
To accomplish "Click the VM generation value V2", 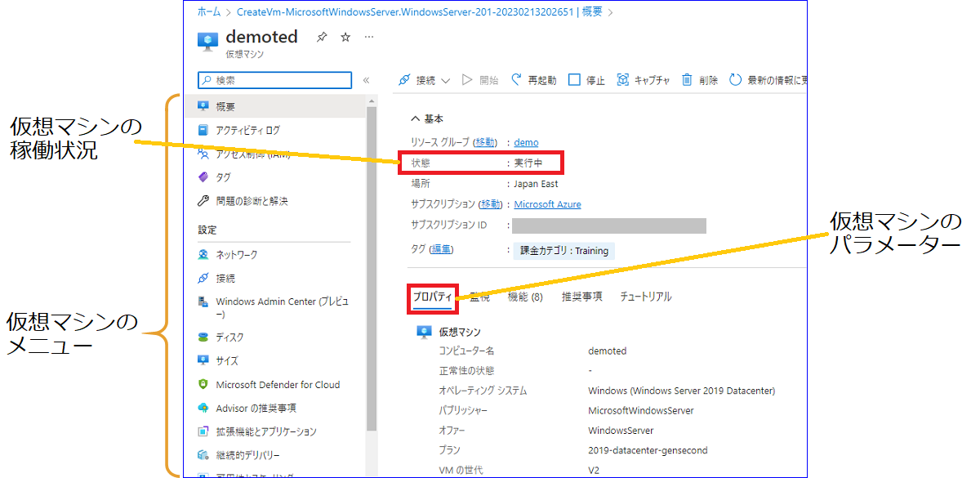I will tap(595, 470).
